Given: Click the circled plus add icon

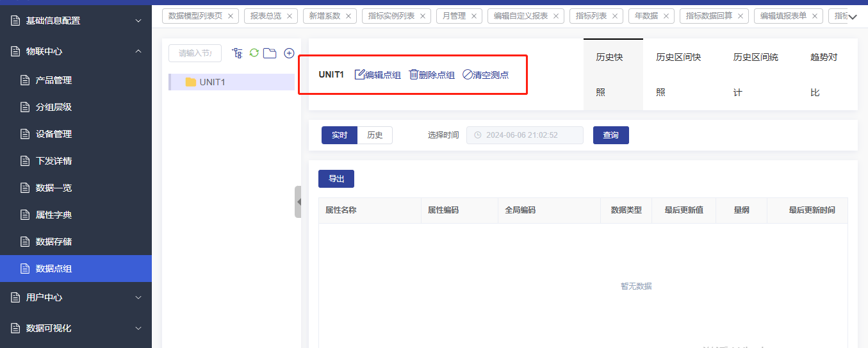Looking at the screenshot, I should (x=289, y=53).
